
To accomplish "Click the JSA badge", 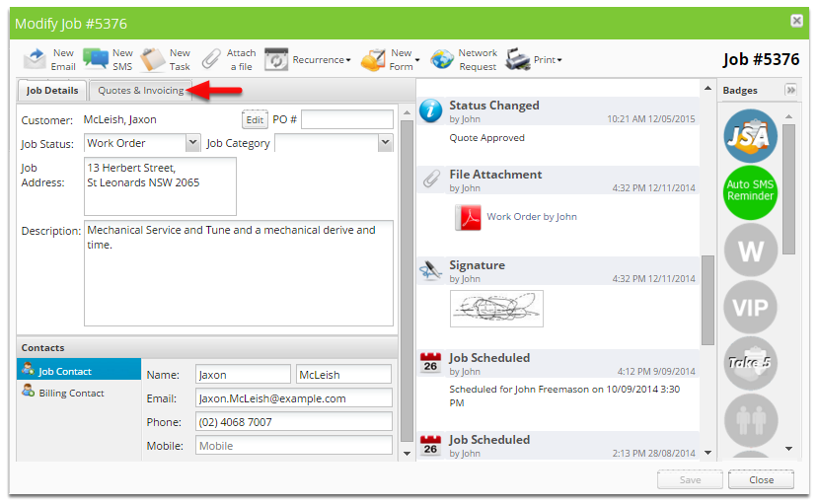I will point(750,136).
